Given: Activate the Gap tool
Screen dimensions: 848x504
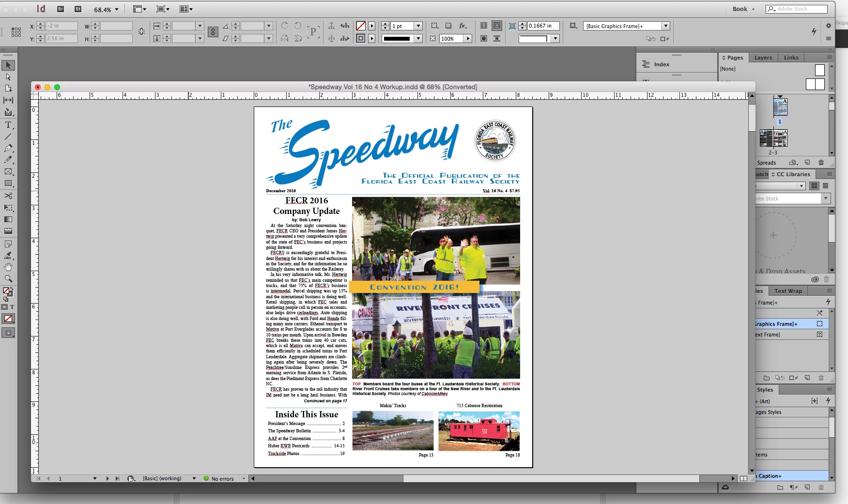Looking at the screenshot, I should [x=8, y=100].
